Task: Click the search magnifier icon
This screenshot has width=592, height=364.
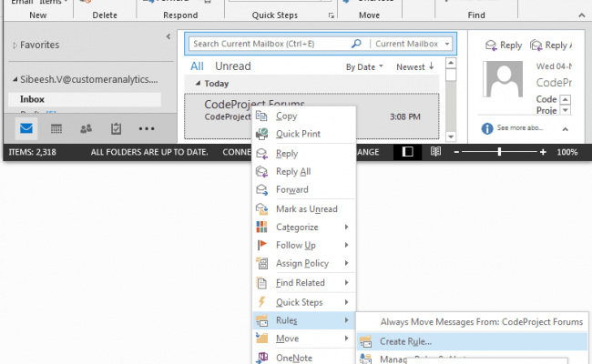Action: coord(355,44)
